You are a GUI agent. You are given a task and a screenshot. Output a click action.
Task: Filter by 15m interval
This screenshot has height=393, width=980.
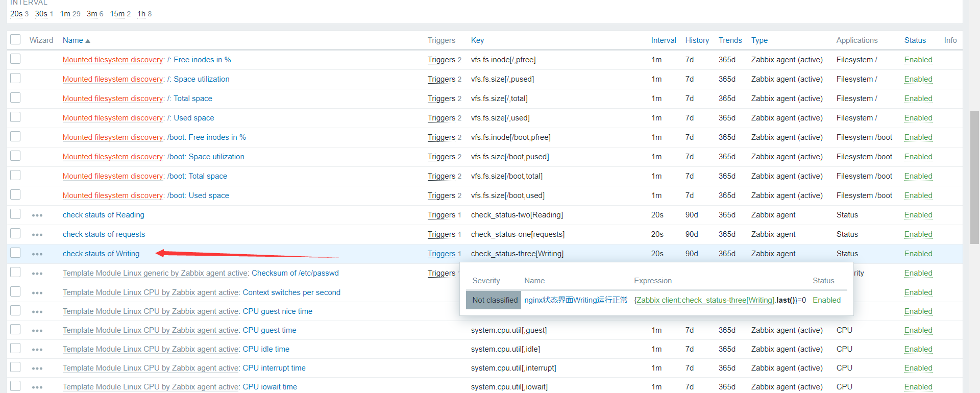pos(117,14)
